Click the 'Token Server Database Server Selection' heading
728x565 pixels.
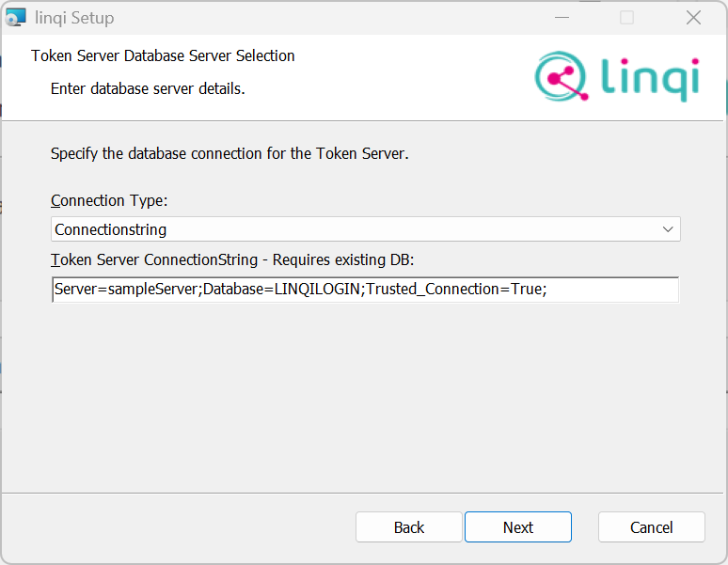point(163,55)
